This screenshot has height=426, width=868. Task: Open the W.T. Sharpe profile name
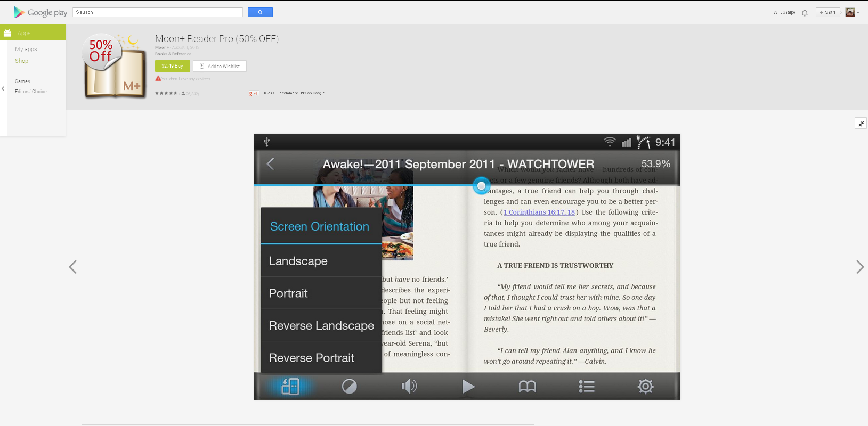pos(784,12)
